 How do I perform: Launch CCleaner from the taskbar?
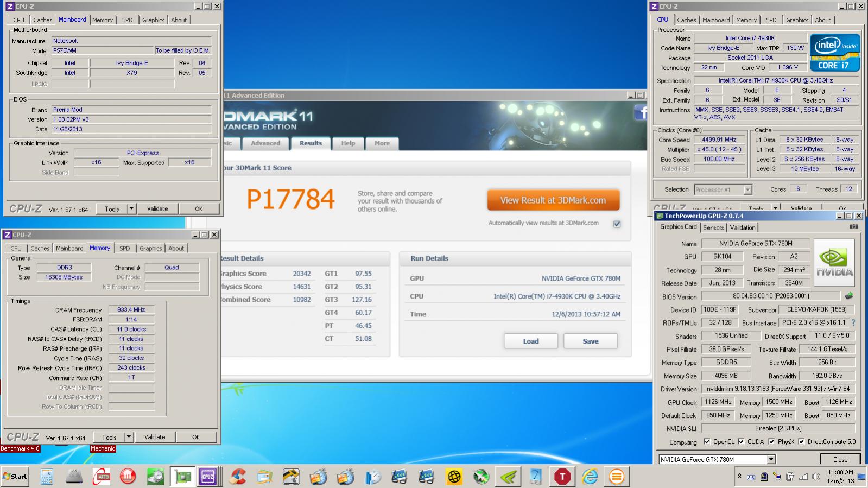click(x=237, y=477)
